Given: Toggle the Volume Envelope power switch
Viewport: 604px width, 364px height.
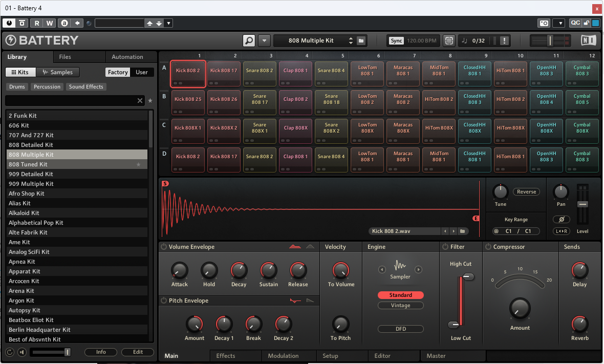Looking at the screenshot, I should tap(164, 247).
